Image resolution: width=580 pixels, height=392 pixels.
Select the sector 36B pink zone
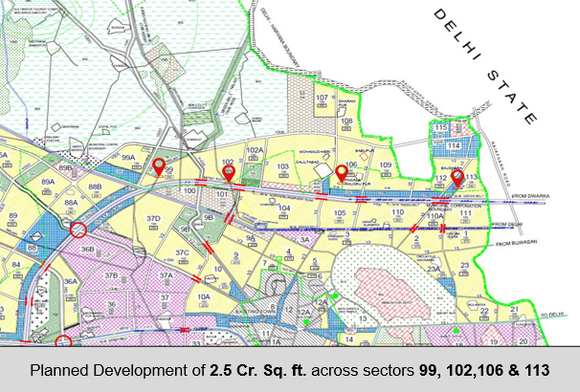pos(86,250)
